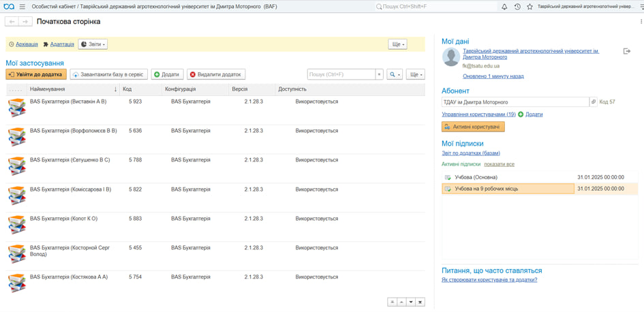Click the notifications bell icon
The width and height of the screenshot is (644, 312).
504,7
